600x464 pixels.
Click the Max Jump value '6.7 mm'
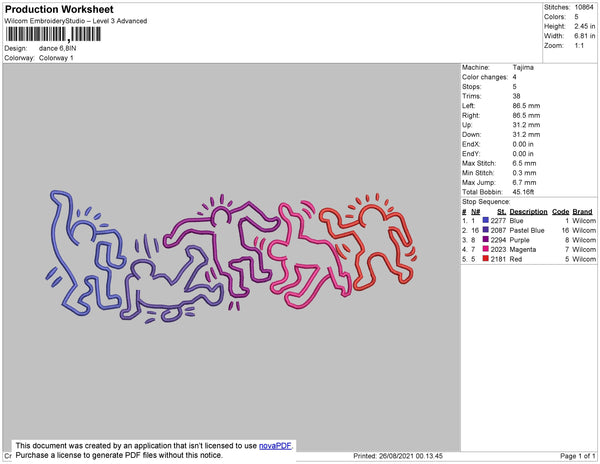[524, 182]
